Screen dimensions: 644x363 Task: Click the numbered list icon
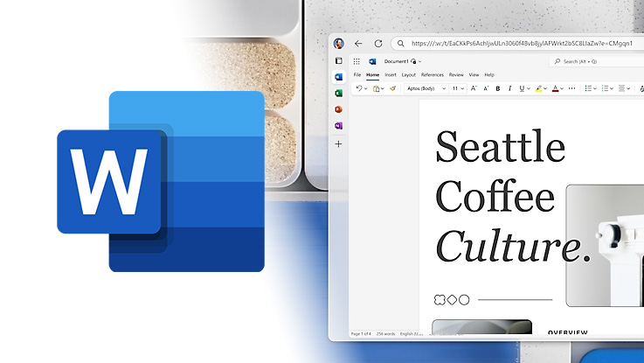click(605, 88)
